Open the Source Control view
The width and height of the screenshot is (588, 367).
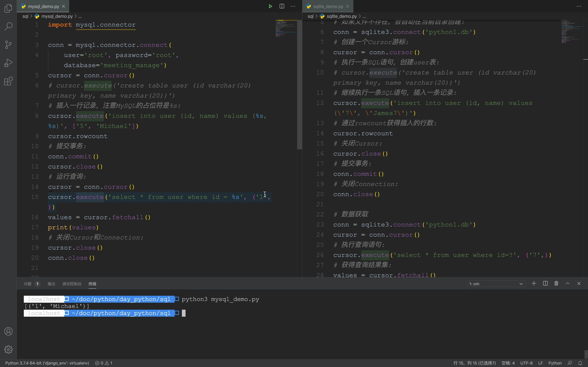click(x=8, y=44)
